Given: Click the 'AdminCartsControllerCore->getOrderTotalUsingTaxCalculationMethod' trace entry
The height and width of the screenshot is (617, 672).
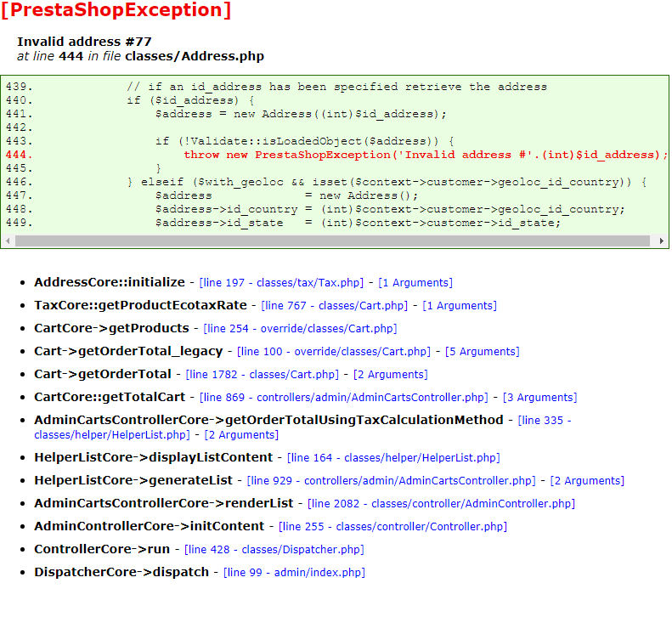Looking at the screenshot, I should pyautogui.click(x=268, y=420).
